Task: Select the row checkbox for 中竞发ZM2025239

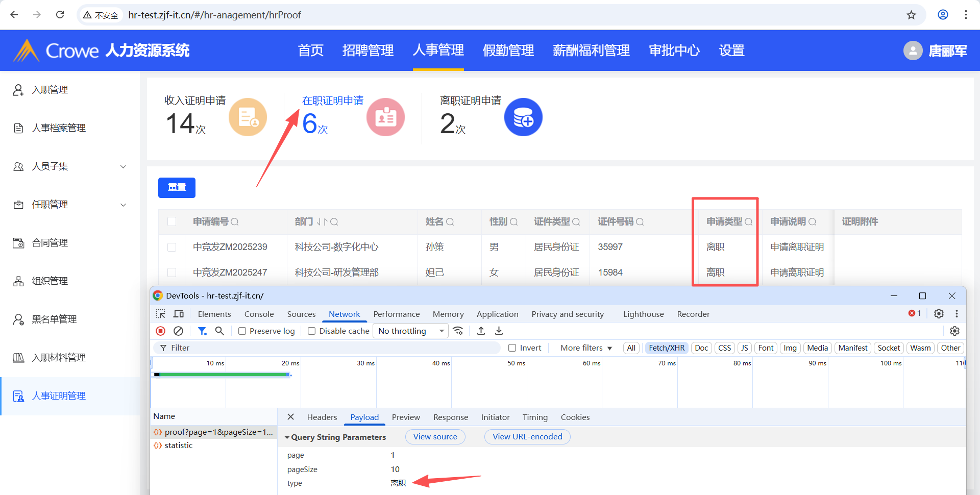Action: 172,247
